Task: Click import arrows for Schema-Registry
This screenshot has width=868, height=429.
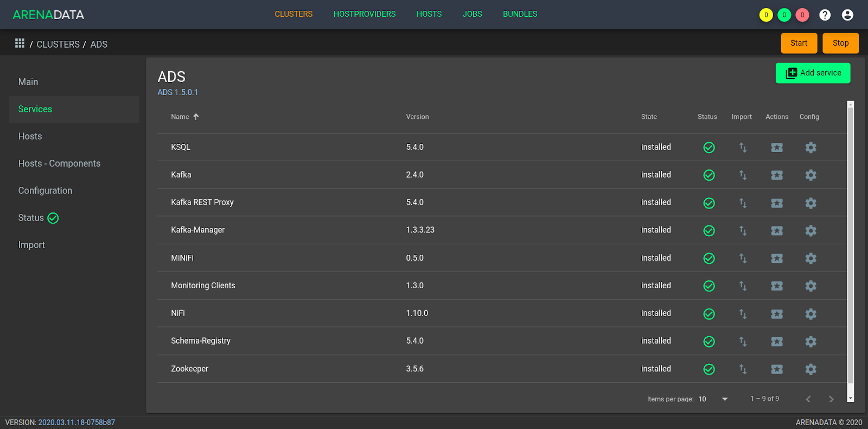Action: (743, 342)
